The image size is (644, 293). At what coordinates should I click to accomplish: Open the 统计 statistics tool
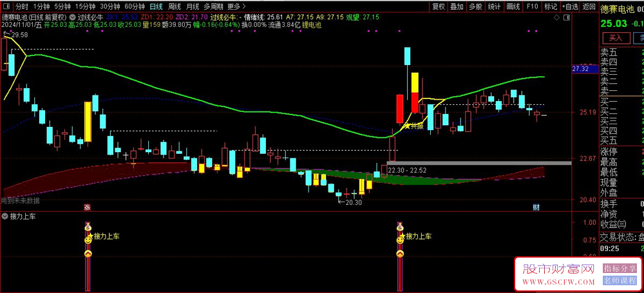click(x=494, y=6)
